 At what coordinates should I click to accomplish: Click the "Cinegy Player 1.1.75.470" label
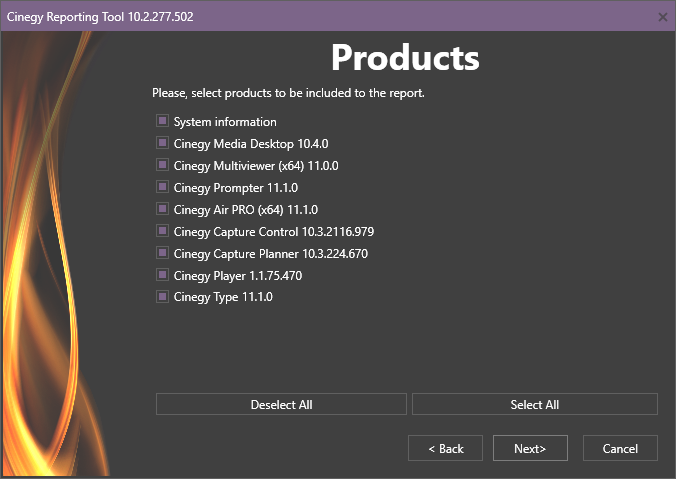238,276
